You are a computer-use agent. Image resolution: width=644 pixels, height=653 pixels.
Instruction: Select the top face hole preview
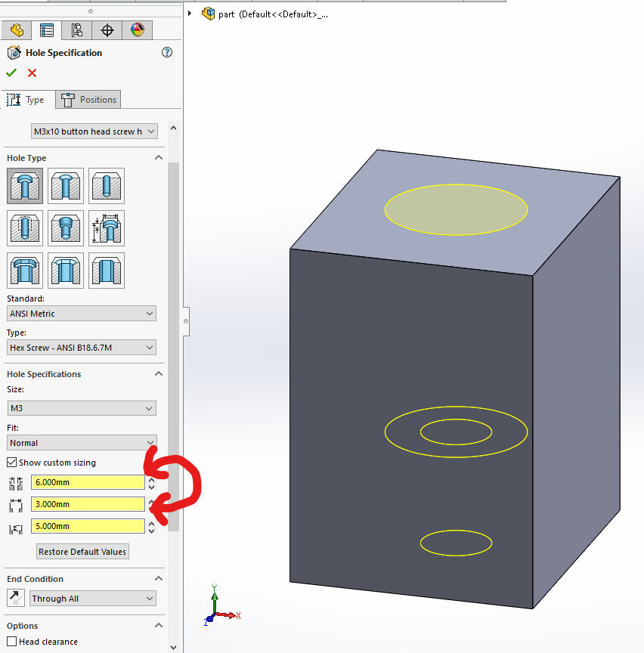(x=456, y=209)
